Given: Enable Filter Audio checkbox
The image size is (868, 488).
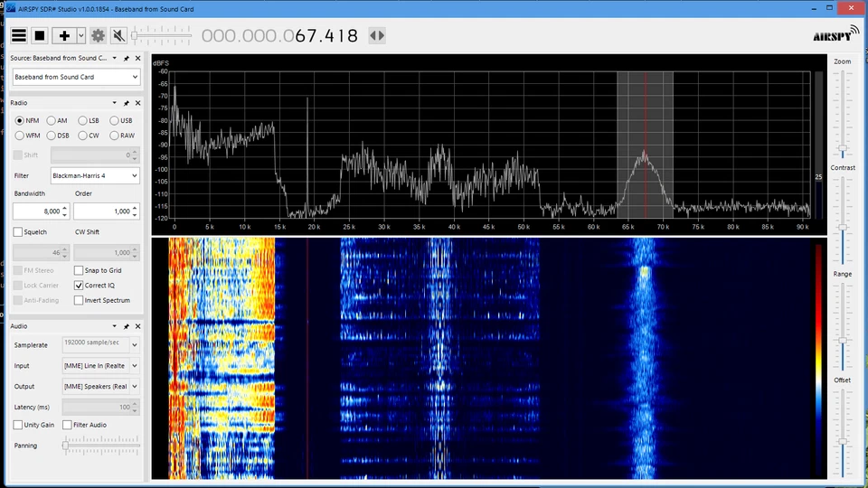Looking at the screenshot, I should tap(67, 425).
